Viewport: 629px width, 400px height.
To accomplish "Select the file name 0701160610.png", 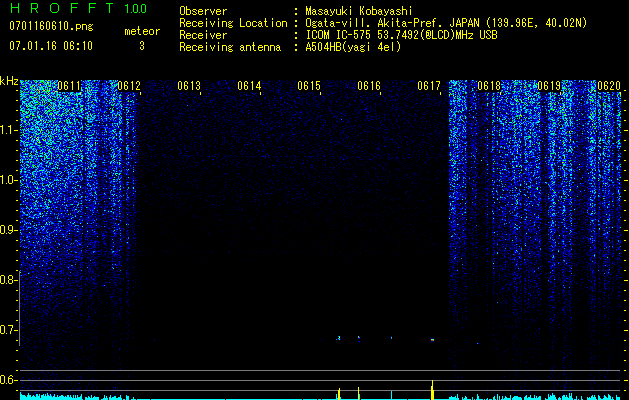I will [x=51, y=26].
